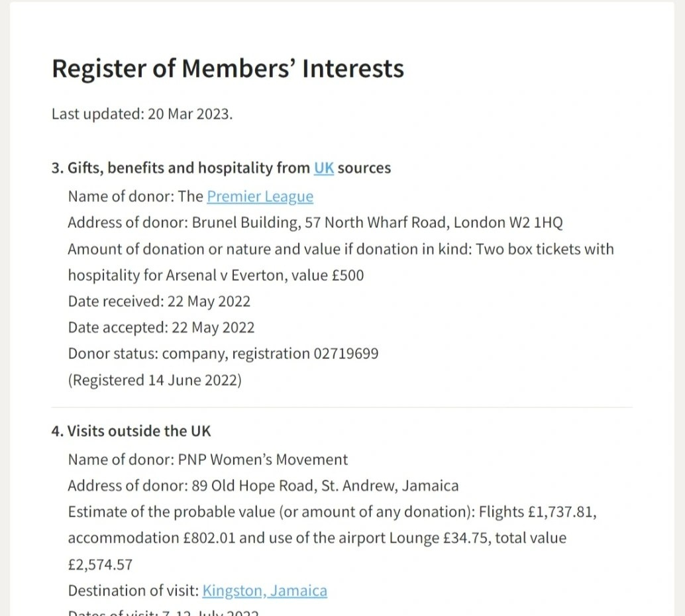
Task: Click the Date accepted 22 May 2022 line
Action: (x=161, y=327)
